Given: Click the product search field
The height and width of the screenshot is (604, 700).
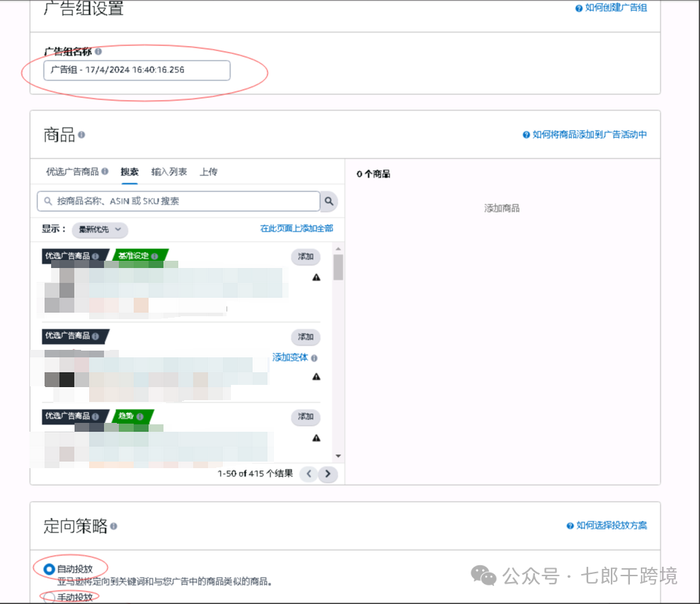Looking at the screenshot, I should [x=178, y=201].
